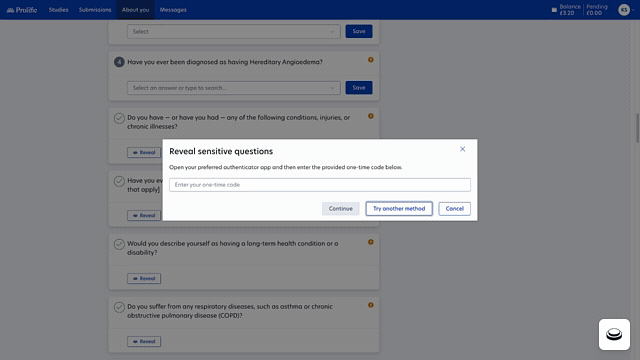Screen dimensions: 640x360
Task: Click the info icon beside conditions, injuries question
Action: click(371, 116)
